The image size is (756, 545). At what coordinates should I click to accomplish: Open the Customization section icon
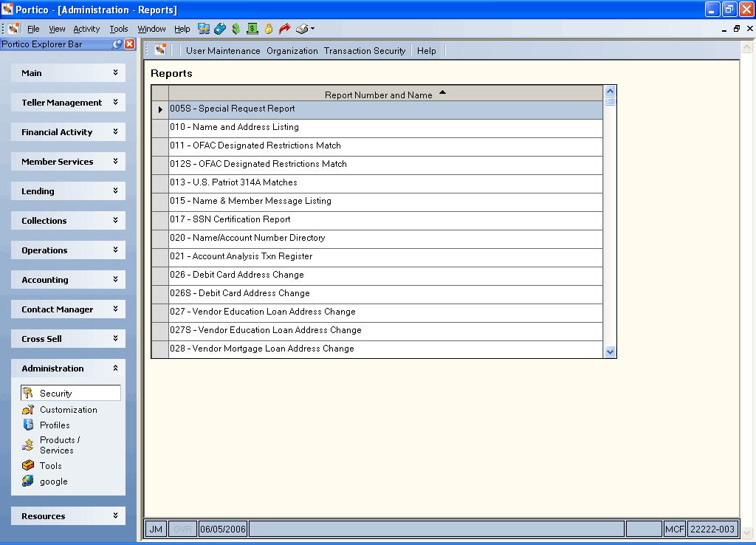click(x=28, y=410)
